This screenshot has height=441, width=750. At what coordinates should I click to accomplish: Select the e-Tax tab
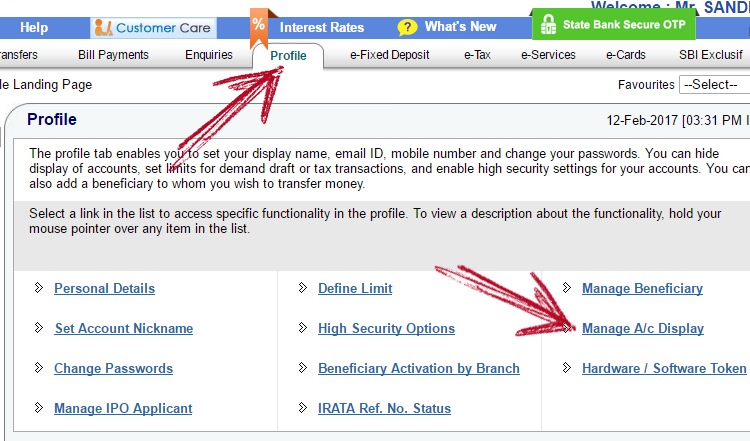pos(477,55)
